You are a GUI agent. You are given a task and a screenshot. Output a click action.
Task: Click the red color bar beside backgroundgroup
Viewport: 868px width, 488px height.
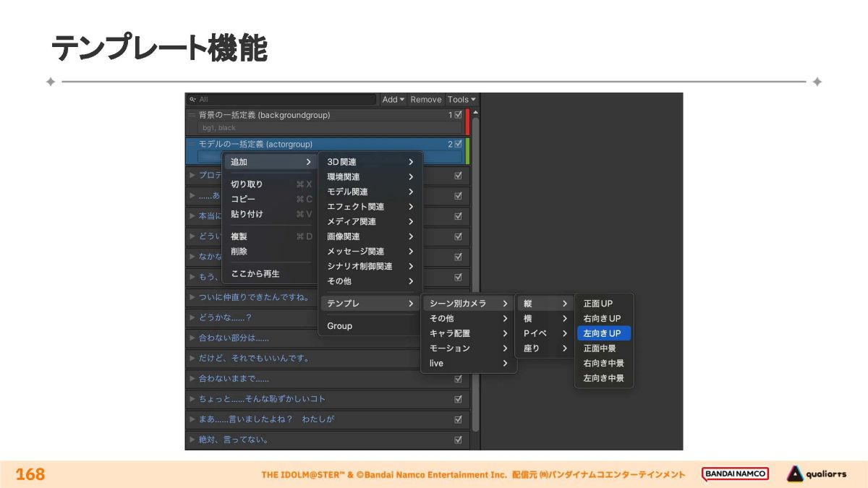pyautogui.click(x=467, y=121)
